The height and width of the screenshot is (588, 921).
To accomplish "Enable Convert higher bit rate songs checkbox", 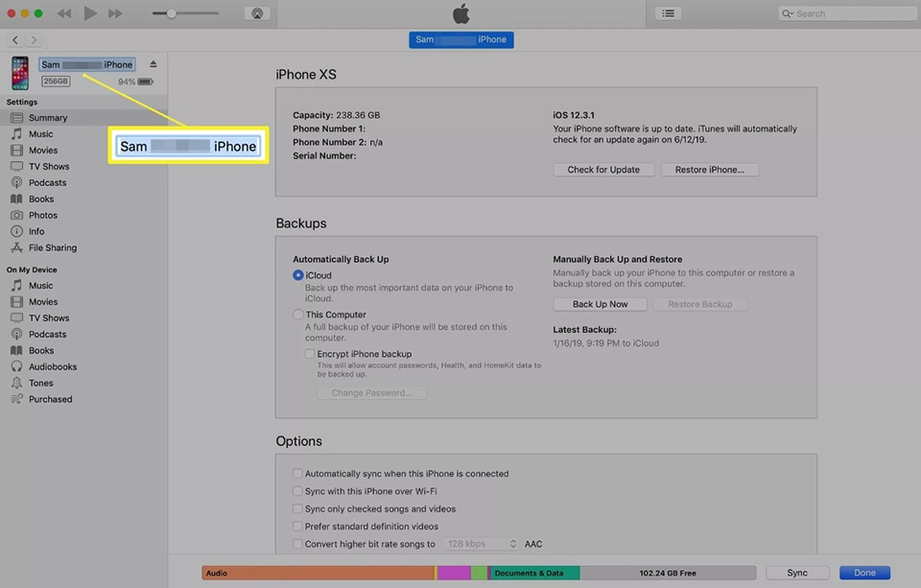I will (297, 544).
